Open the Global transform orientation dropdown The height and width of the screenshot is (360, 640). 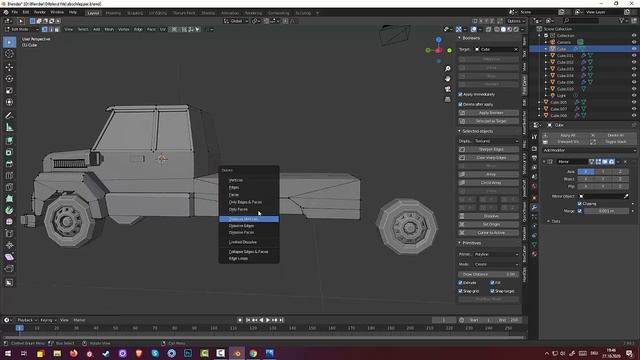pos(236,21)
